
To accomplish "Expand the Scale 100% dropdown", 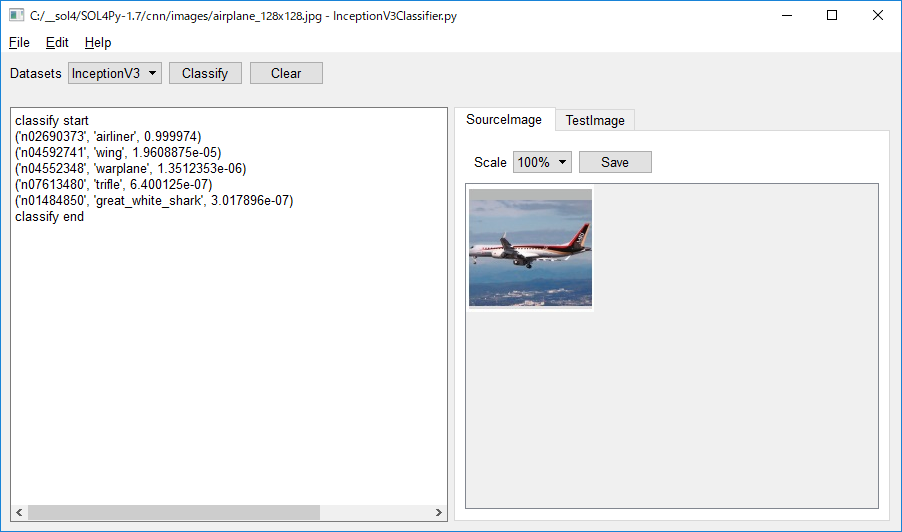I will click(x=542, y=162).
